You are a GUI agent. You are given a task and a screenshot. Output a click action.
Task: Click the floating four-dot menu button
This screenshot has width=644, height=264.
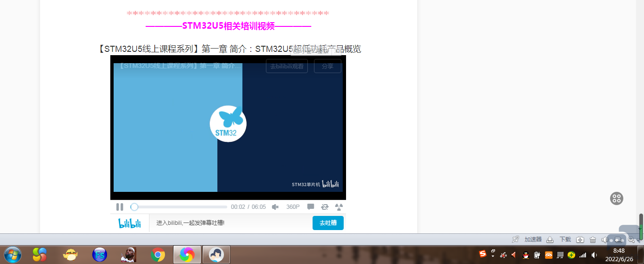(617, 198)
